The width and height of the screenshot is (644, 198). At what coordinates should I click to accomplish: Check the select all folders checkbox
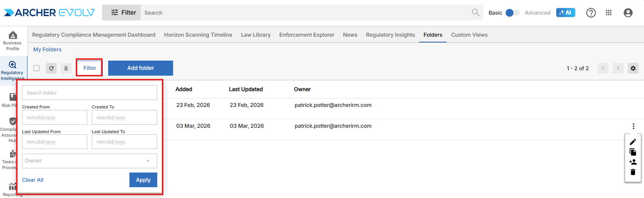tap(37, 68)
